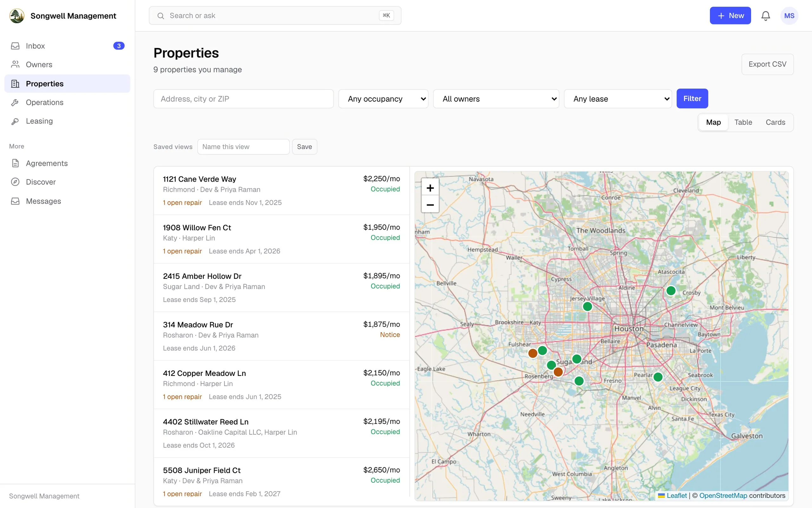
Task: Focus the Search or ask field
Action: 275,16
